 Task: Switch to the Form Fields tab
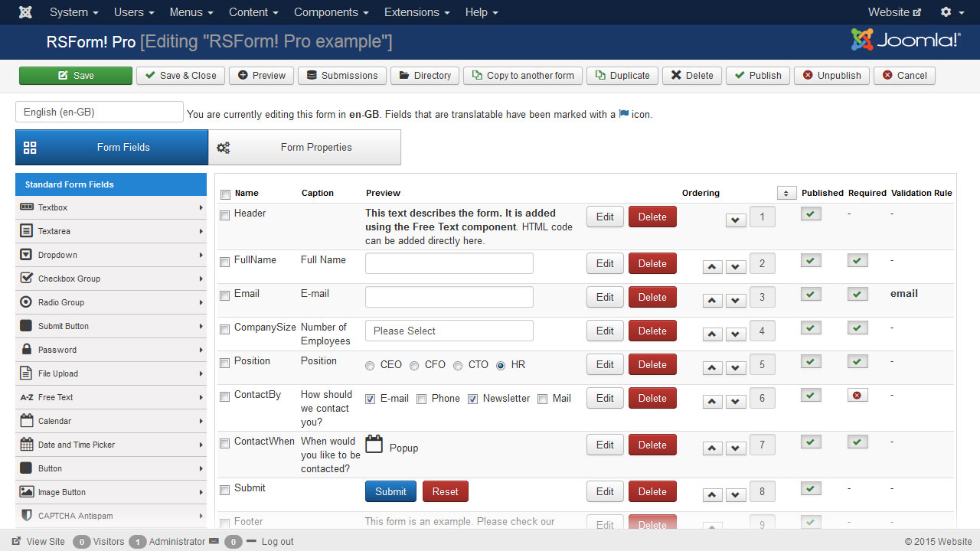click(112, 147)
